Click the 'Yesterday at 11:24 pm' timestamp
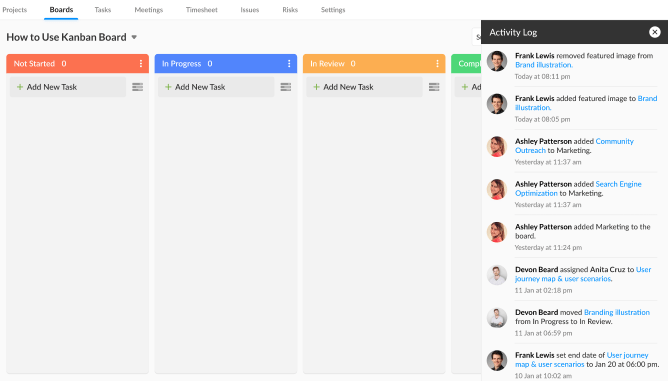Image resolution: width=668 pixels, height=381 pixels. click(x=548, y=248)
